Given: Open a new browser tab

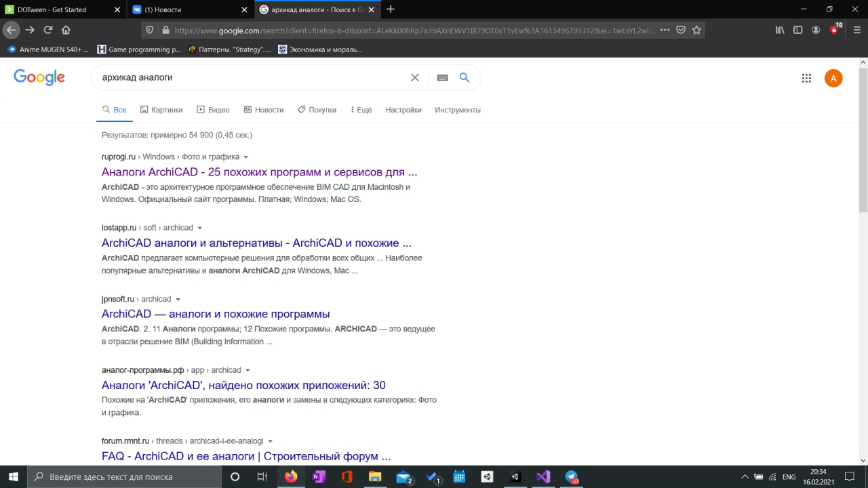Looking at the screenshot, I should [x=390, y=9].
